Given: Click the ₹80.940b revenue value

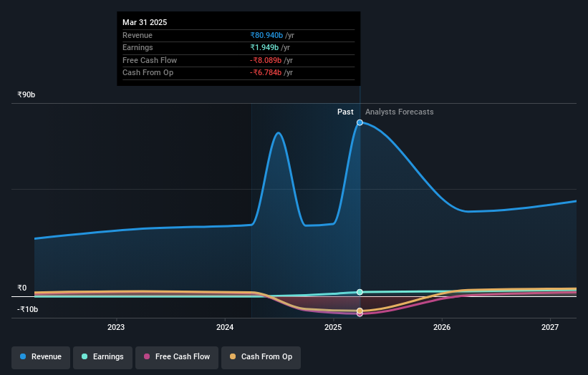Looking at the screenshot, I should click(266, 35).
